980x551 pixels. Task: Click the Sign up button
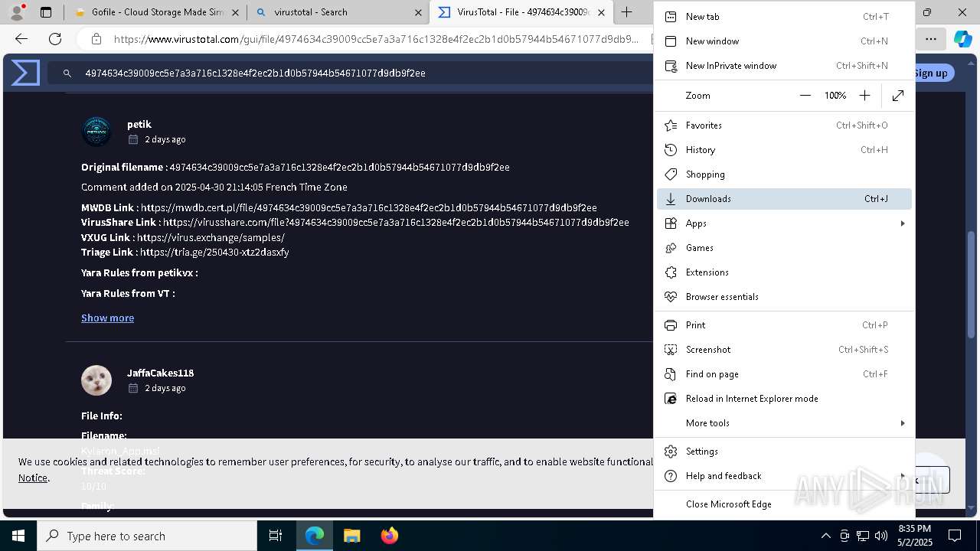[930, 73]
